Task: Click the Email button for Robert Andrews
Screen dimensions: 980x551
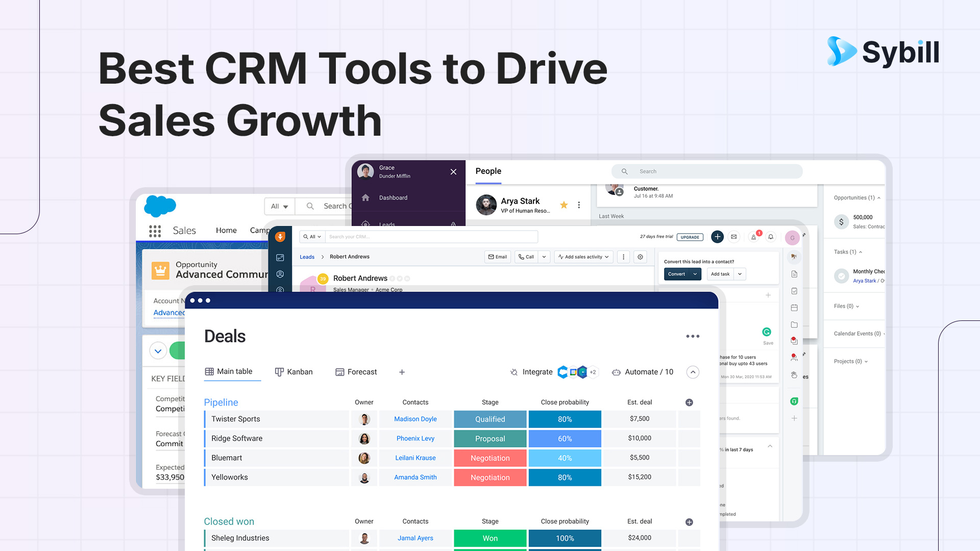Action: click(498, 257)
